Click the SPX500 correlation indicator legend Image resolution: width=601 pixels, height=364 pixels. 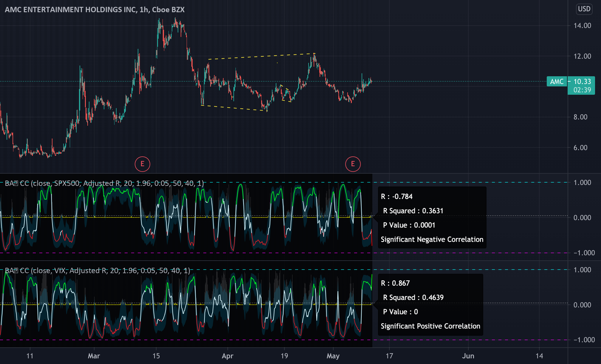point(104,183)
